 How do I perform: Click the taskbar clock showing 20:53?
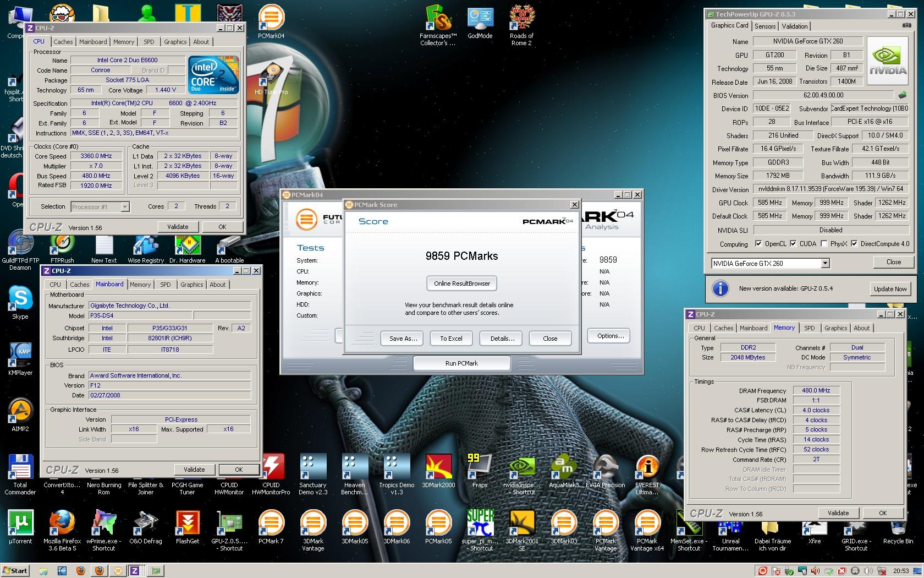(901, 571)
